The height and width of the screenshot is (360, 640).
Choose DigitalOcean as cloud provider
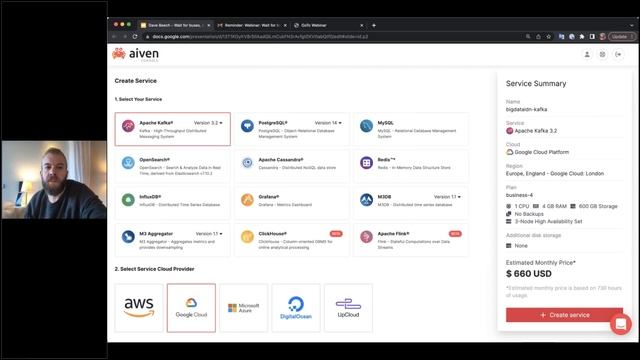click(x=296, y=308)
